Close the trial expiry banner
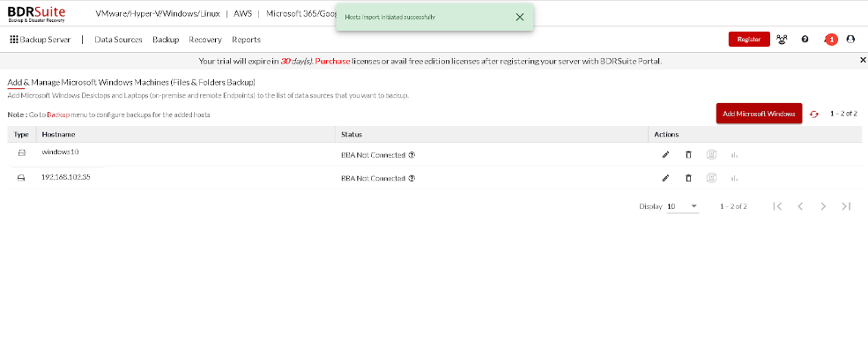The width and height of the screenshot is (868, 355). click(x=863, y=60)
